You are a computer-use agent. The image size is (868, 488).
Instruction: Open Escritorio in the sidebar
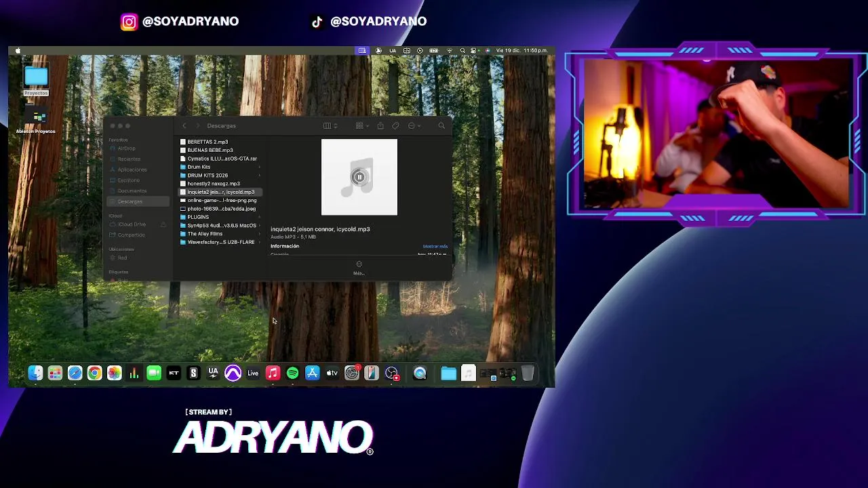click(129, 180)
